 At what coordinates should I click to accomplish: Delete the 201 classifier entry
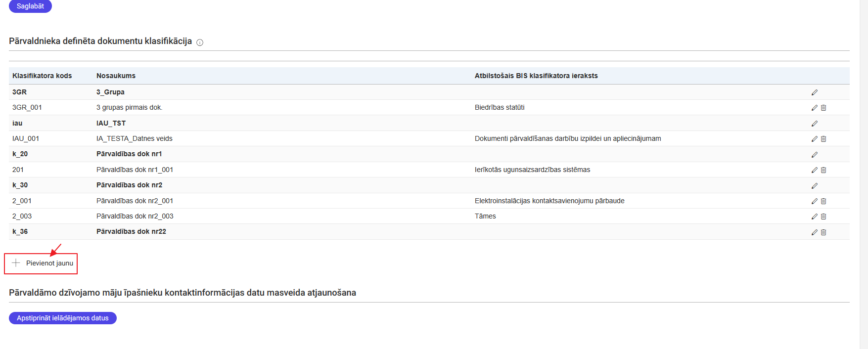pos(823,170)
